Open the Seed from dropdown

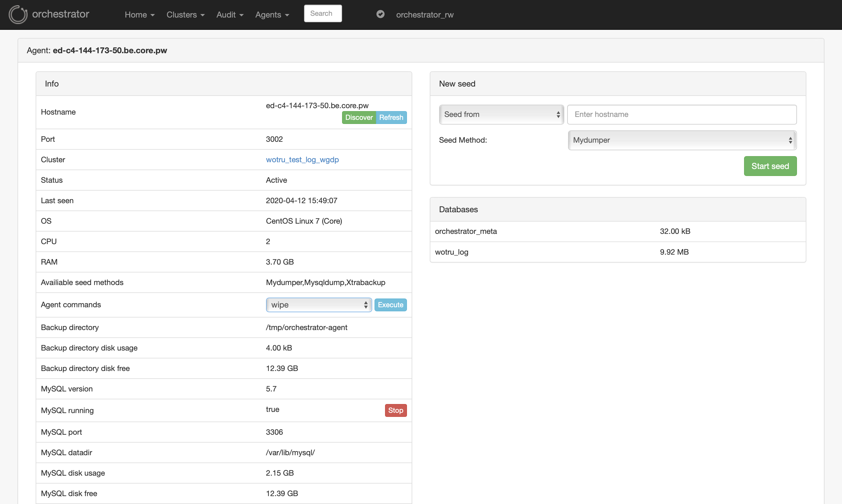(x=501, y=115)
